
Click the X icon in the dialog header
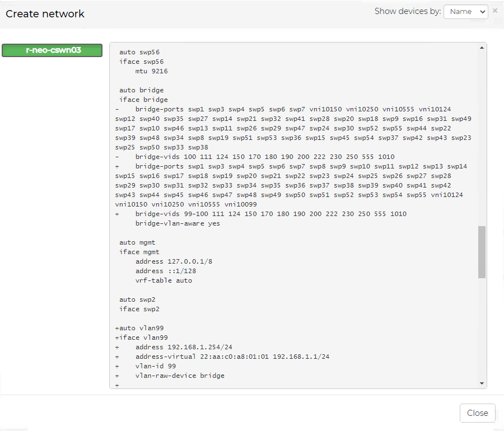[x=495, y=11]
